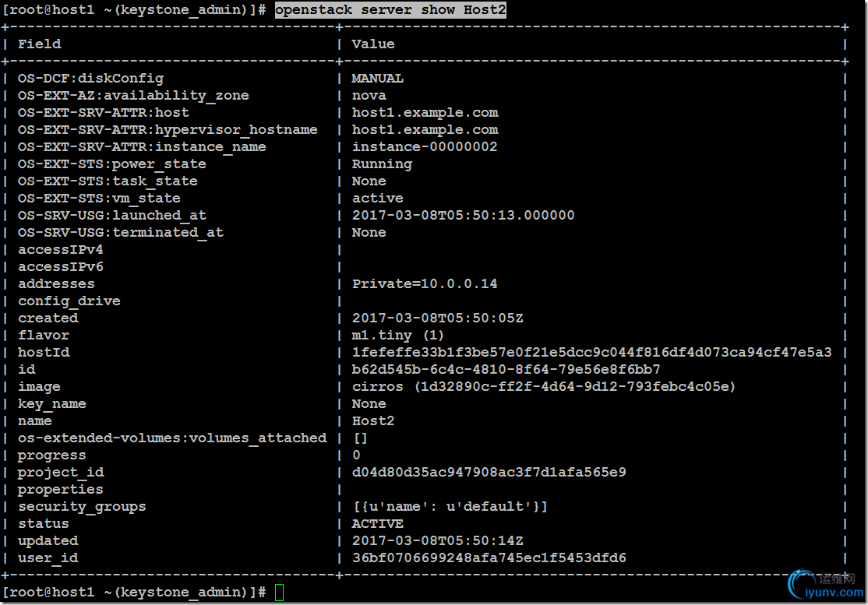Click the highlighted 'openstack server show Host2' command
This screenshot has width=868, height=605.
(390, 10)
